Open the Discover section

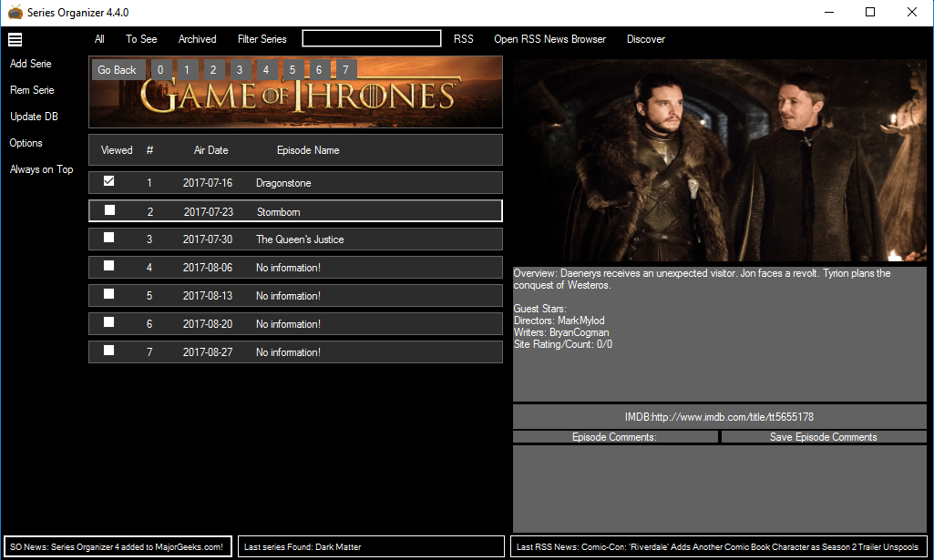click(x=646, y=39)
